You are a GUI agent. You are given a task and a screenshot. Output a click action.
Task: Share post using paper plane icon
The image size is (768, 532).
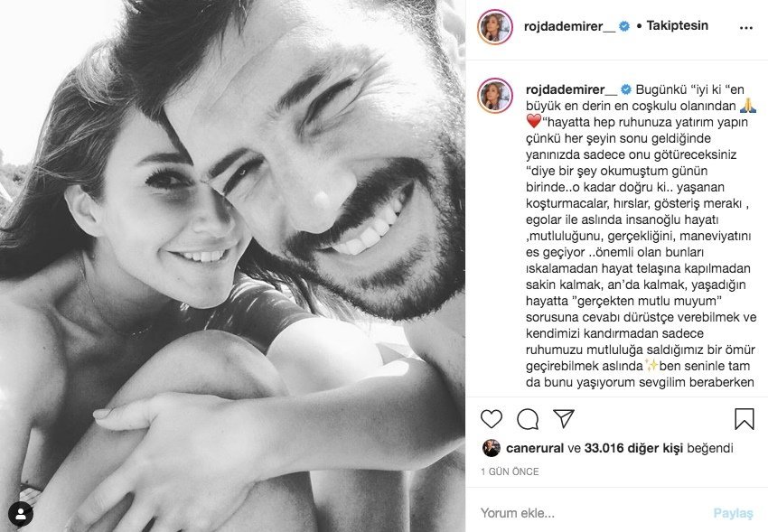[564, 419]
